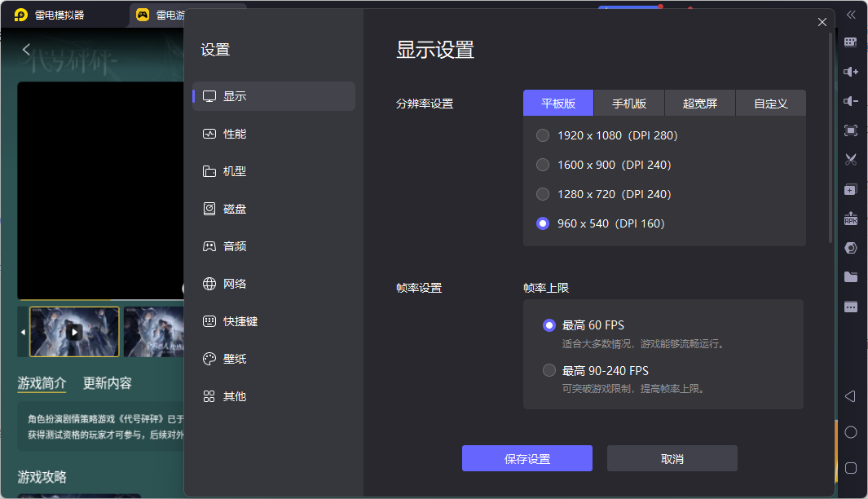Viewport: 868px width, 499px height.
Task: Select 1920 x 1080 resolution option
Action: pyautogui.click(x=543, y=135)
